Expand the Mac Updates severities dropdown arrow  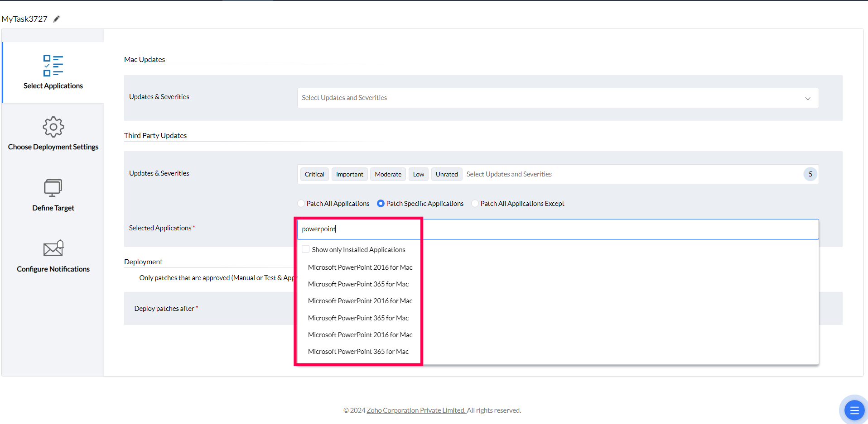click(x=807, y=98)
